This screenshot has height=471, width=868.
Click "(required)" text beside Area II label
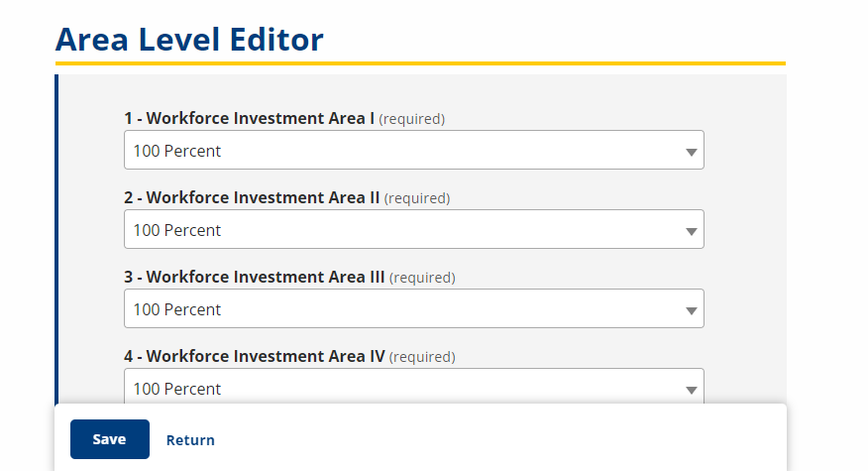[417, 199]
